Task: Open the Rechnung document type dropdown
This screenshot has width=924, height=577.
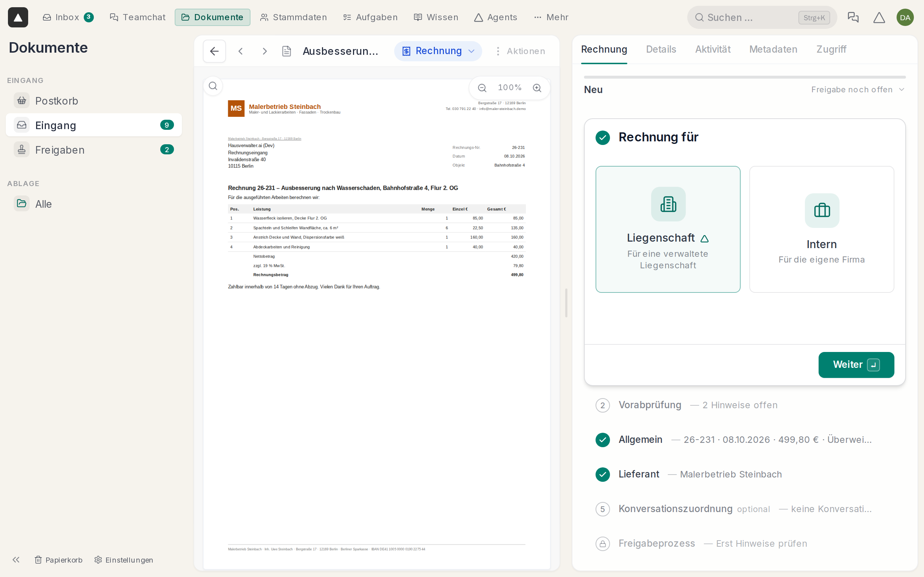Action: point(438,51)
